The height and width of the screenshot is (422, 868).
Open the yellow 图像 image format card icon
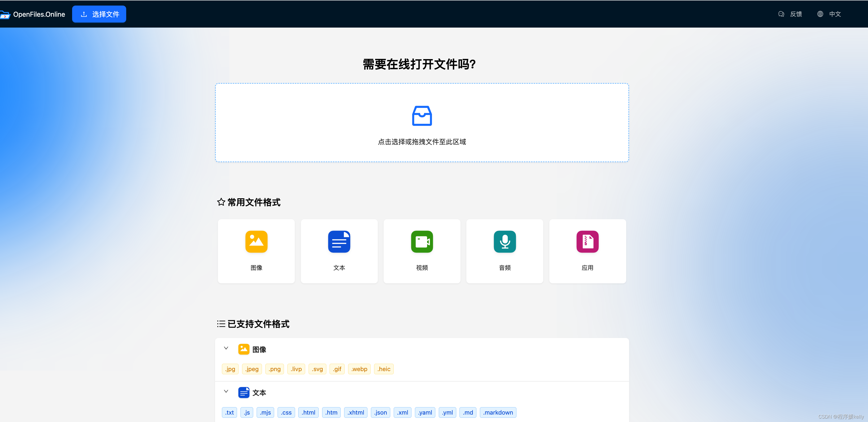click(x=256, y=241)
